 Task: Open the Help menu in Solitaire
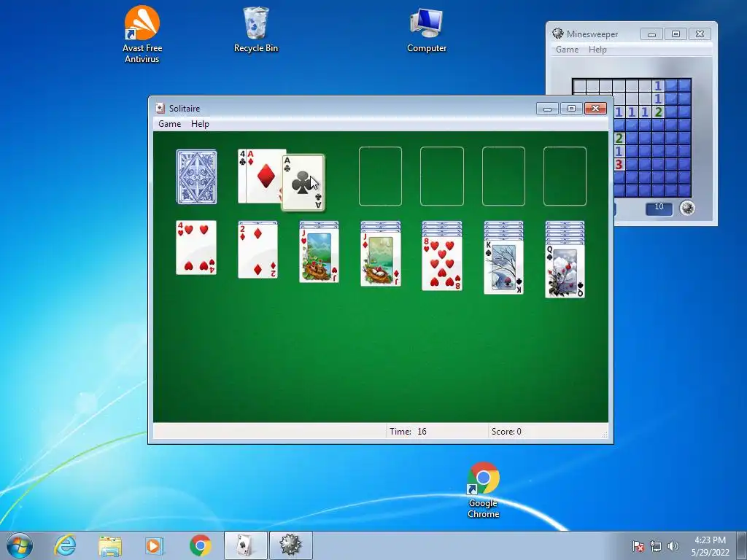click(x=200, y=124)
